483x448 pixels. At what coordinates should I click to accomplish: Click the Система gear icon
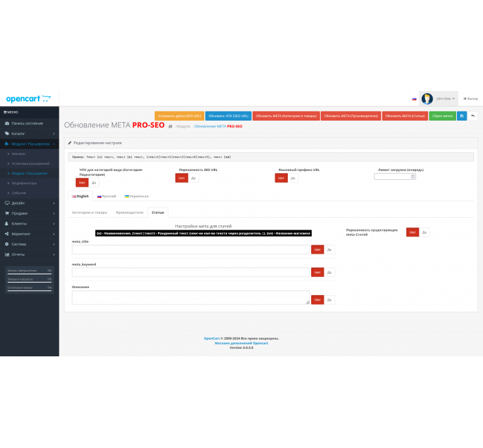coord(7,244)
